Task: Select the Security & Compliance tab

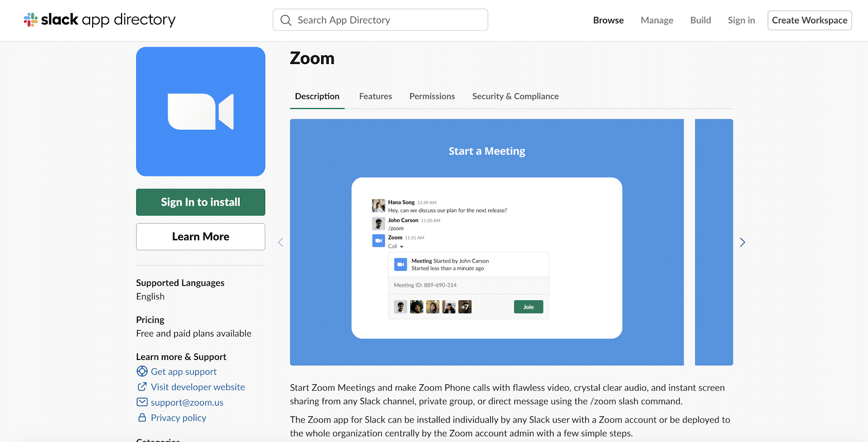Action: pyautogui.click(x=515, y=96)
